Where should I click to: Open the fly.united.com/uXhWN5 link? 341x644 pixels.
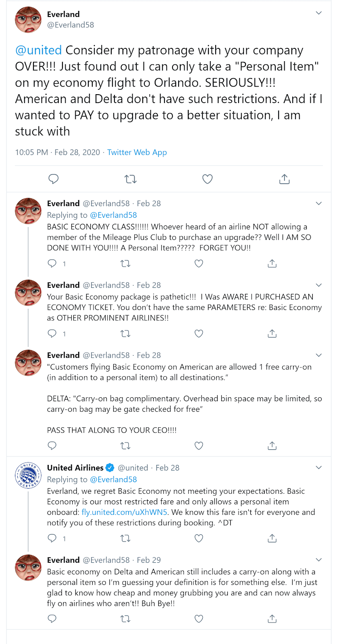[125, 512]
